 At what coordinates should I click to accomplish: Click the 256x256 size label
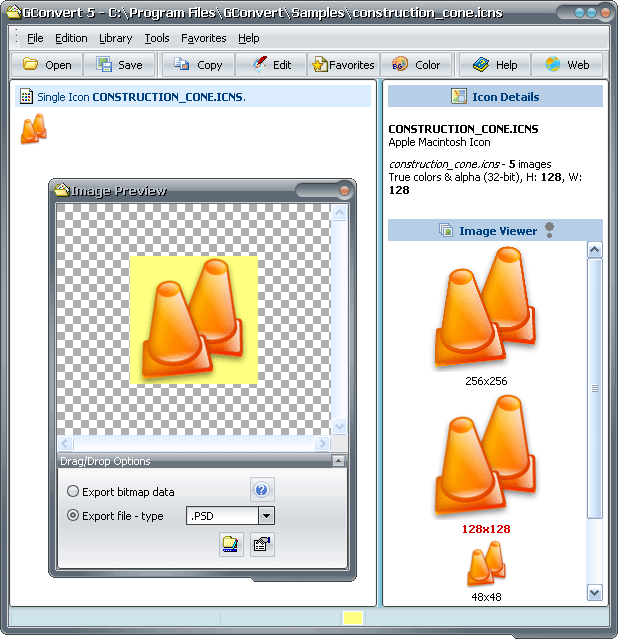click(486, 381)
